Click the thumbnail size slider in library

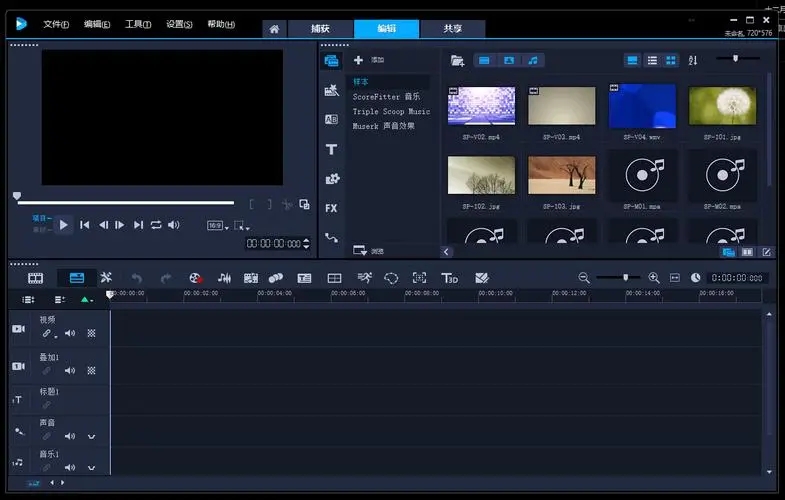point(736,59)
